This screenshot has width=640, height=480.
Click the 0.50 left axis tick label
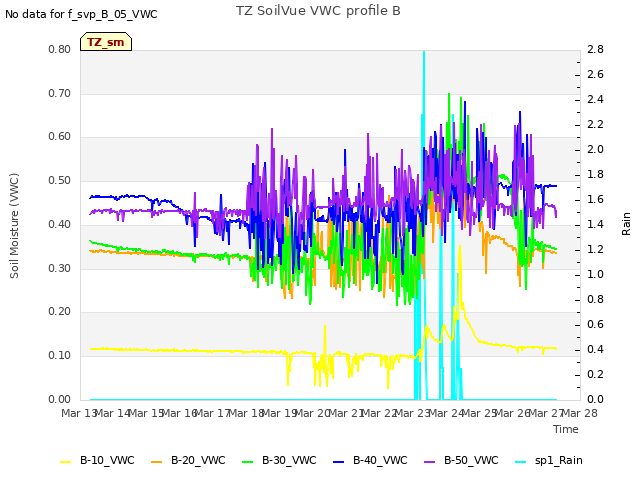60,180
